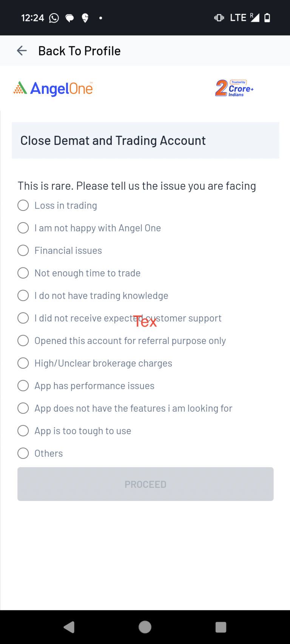Tap the Android recent apps button
Viewport: 290px width, 644px height.
221,627
